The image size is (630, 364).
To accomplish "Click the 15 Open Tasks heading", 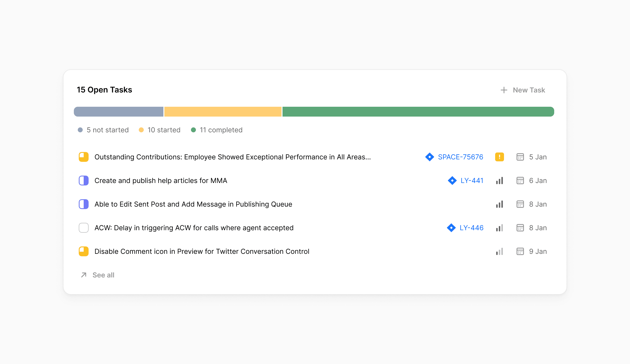I will (x=104, y=90).
